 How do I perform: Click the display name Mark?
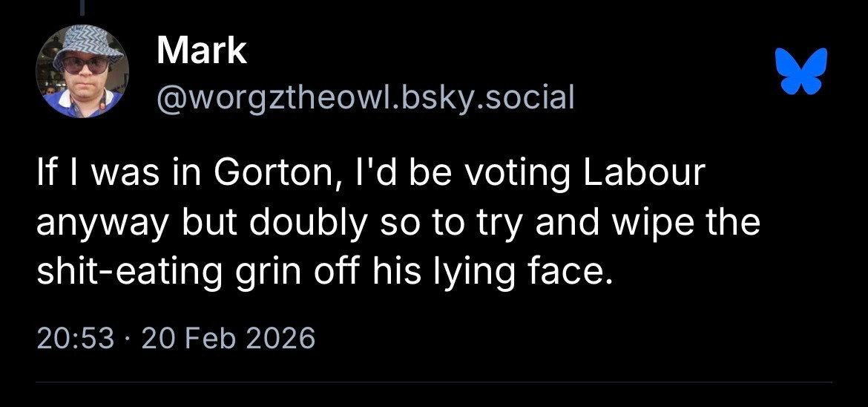201,51
